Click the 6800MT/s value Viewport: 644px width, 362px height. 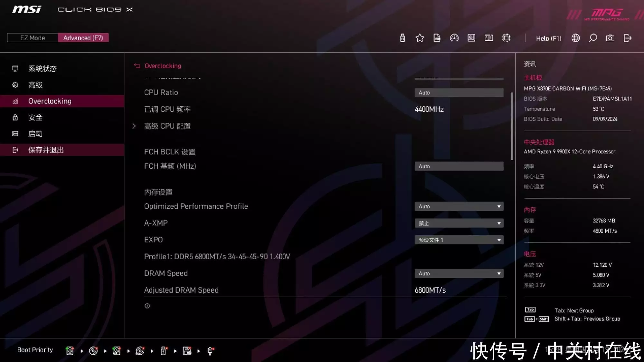click(430, 290)
